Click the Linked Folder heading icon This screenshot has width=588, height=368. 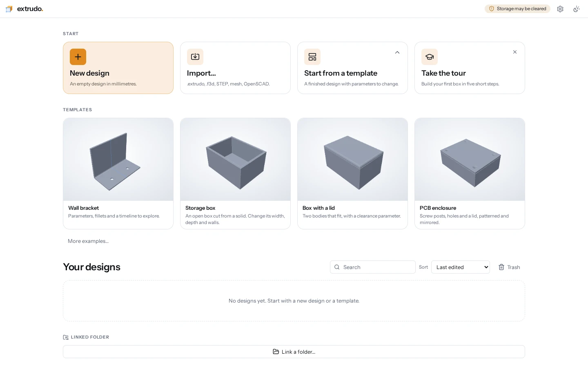pyautogui.click(x=66, y=337)
